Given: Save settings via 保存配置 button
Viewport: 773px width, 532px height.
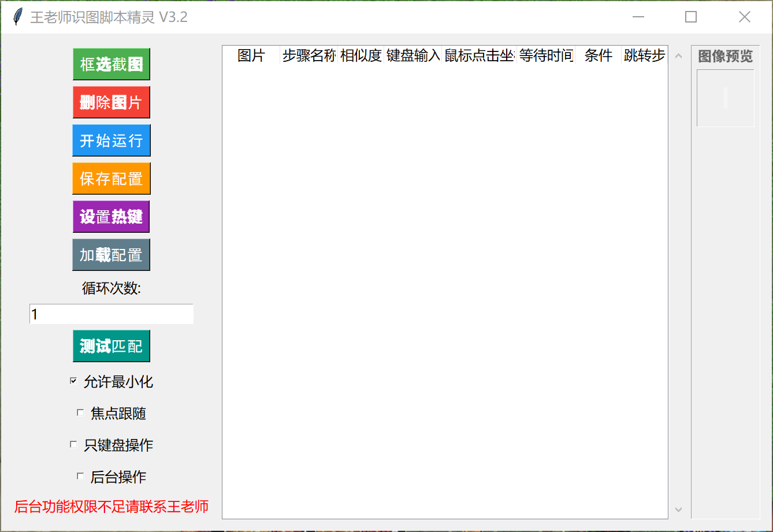Looking at the screenshot, I should pos(112,178).
